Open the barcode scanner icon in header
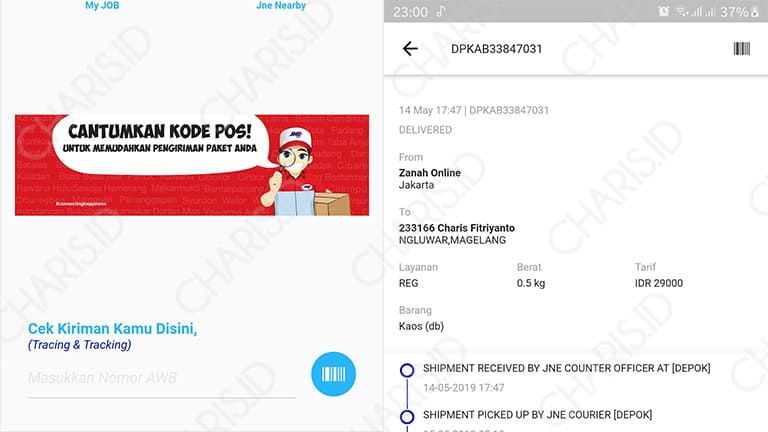The image size is (768, 432). click(x=742, y=48)
